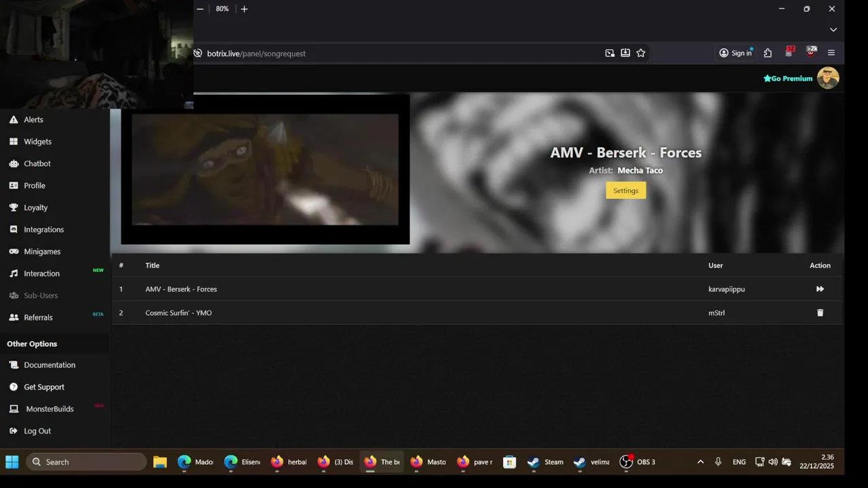Click the microphone icon in system tray

[x=718, y=462]
